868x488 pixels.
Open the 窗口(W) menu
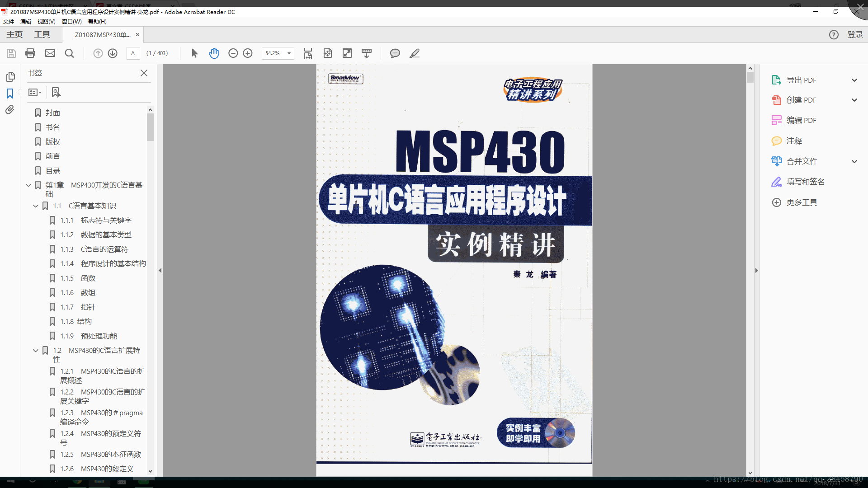click(72, 21)
